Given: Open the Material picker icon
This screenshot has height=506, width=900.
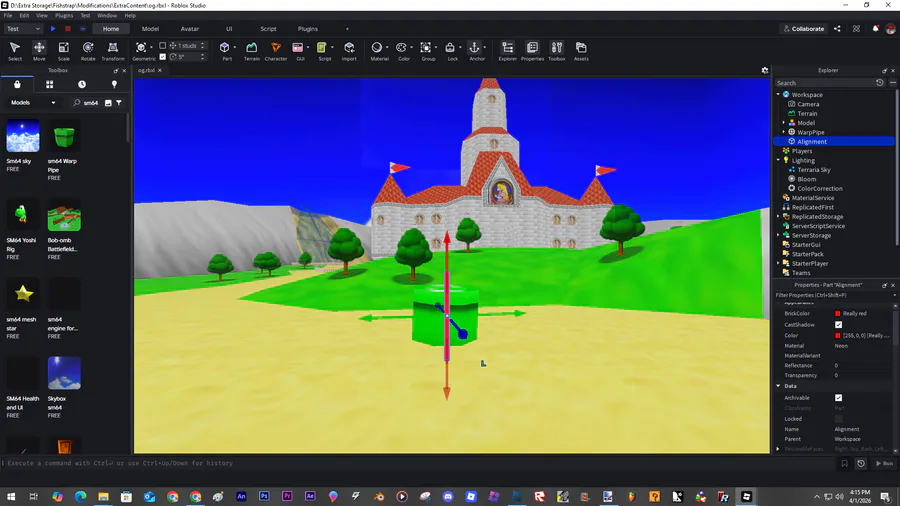Looking at the screenshot, I should pyautogui.click(x=377, y=48).
